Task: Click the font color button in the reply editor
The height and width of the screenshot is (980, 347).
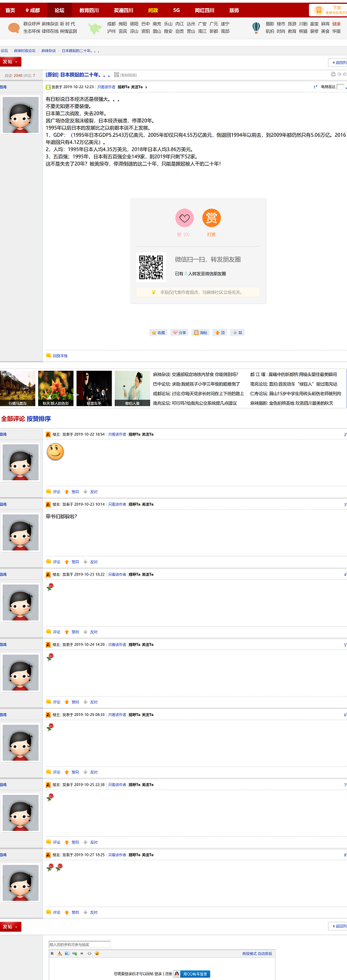Action: [x=60, y=953]
